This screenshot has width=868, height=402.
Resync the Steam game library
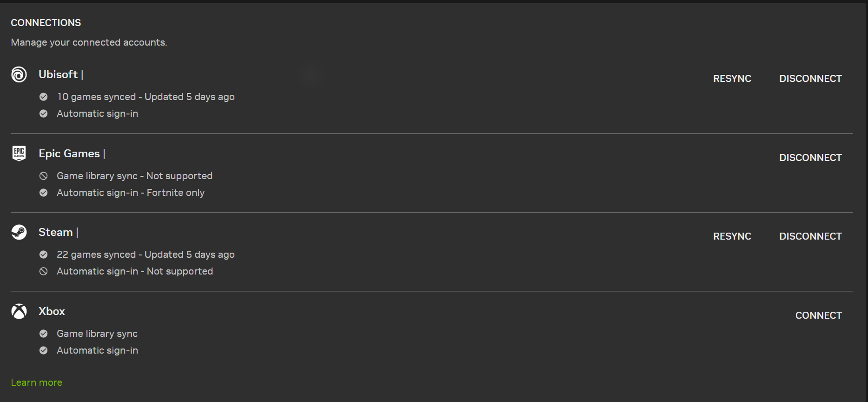coord(732,236)
